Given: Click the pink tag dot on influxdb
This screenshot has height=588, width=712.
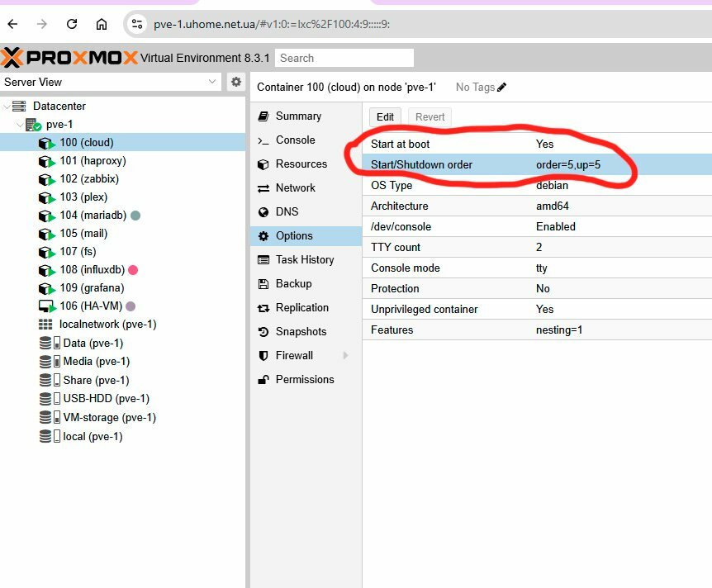Looking at the screenshot, I should [133, 270].
